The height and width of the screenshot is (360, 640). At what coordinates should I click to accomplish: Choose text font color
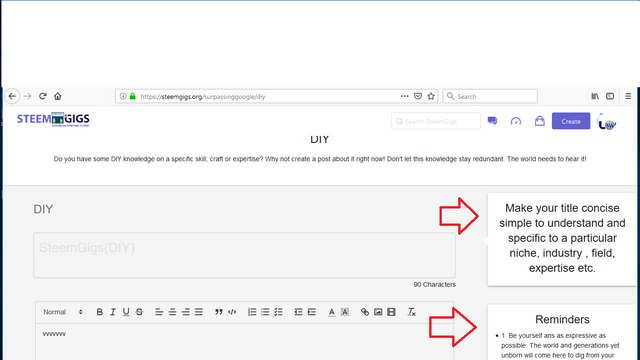tap(331, 312)
